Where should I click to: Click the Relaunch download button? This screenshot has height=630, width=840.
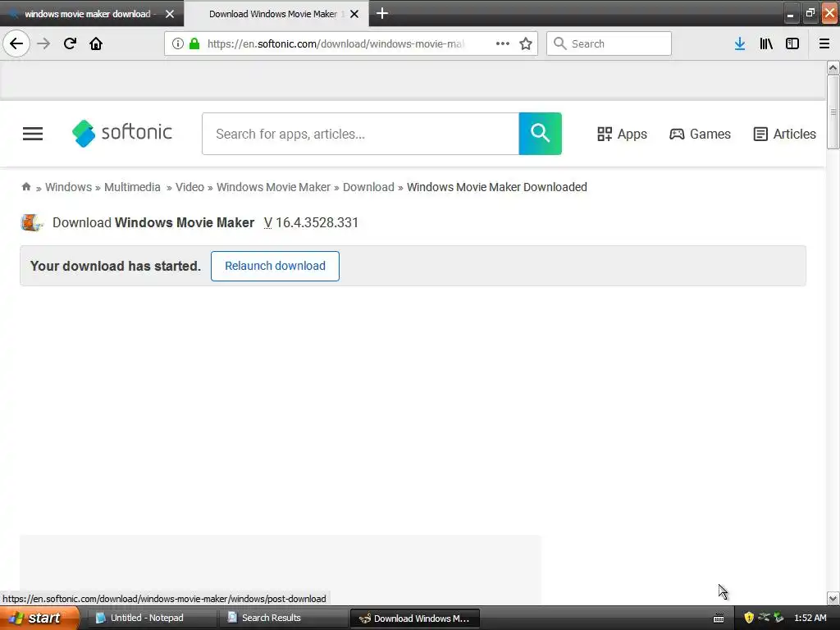point(275,266)
